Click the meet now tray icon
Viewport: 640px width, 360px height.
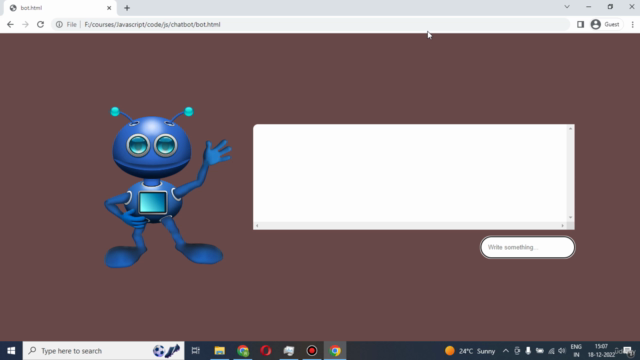(x=517, y=351)
